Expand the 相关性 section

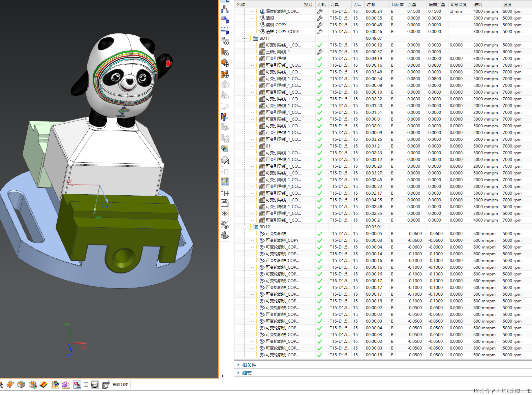[238, 365]
